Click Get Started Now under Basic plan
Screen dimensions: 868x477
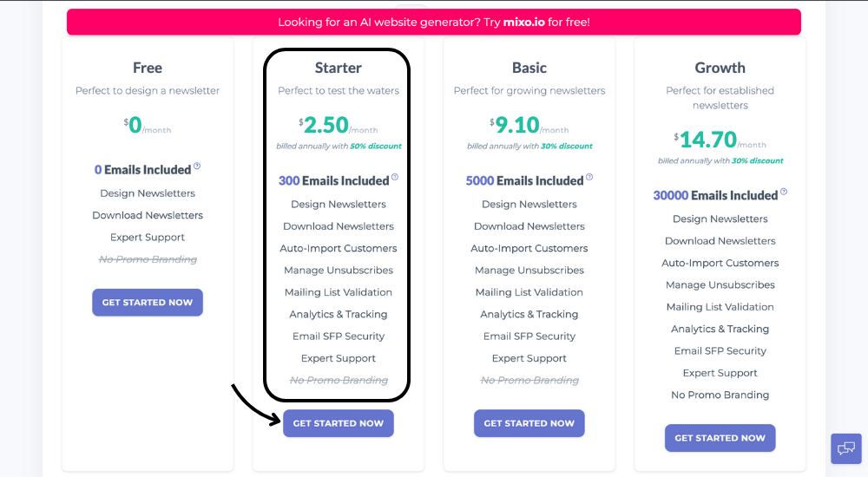(529, 423)
